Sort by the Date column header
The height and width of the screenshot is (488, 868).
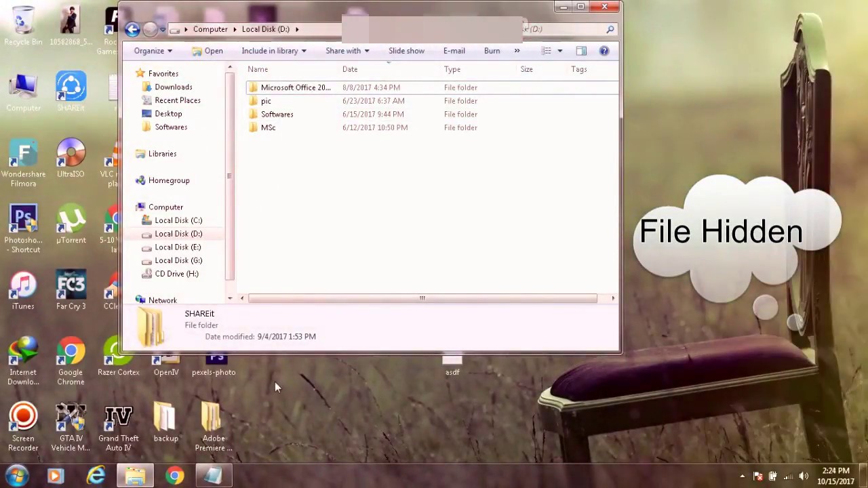pyautogui.click(x=350, y=69)
